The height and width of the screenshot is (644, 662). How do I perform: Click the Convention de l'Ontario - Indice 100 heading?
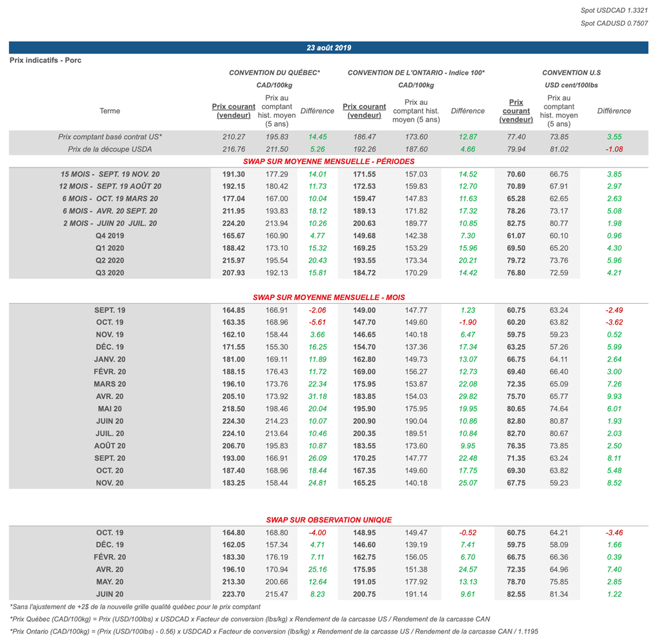pos(416,73)
